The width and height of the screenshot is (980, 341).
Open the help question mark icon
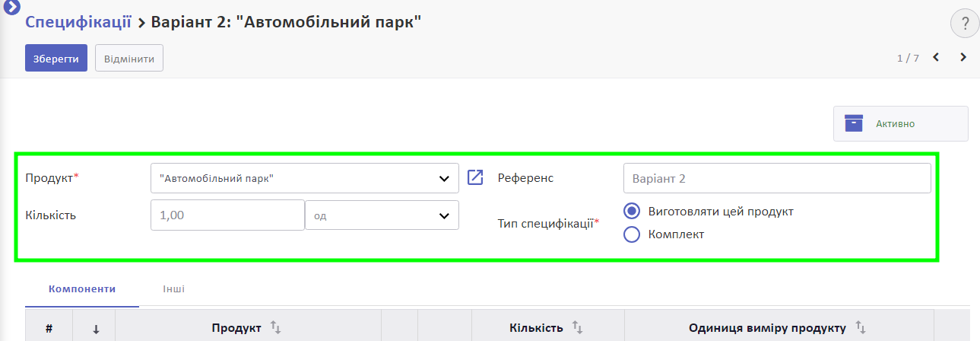tap(964, 24)
